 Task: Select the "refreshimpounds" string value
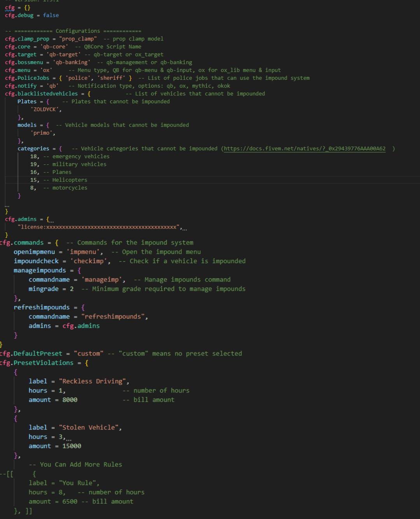[x=113, y=317]
